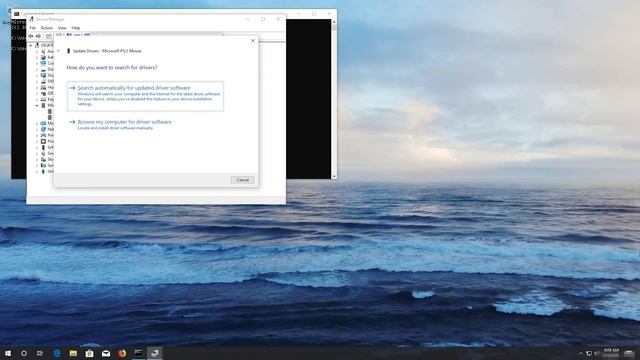Open the Action menu in Device Manager
Screen dimensions: 640x360
[47, 28]
